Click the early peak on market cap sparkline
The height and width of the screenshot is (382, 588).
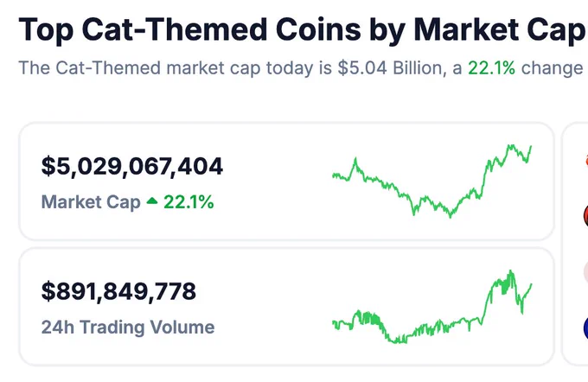coord(355,159)
